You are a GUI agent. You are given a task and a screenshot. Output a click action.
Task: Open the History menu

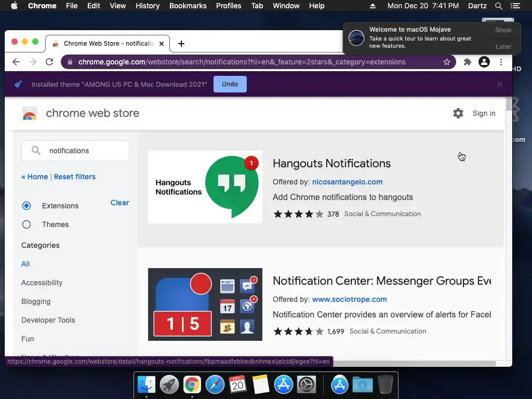[148, 6]
